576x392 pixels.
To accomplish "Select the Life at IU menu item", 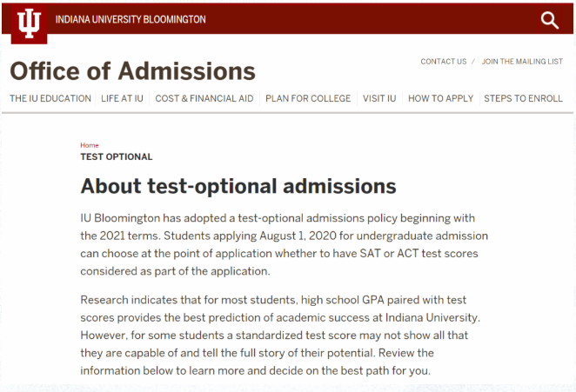I will tap(123, 98).
